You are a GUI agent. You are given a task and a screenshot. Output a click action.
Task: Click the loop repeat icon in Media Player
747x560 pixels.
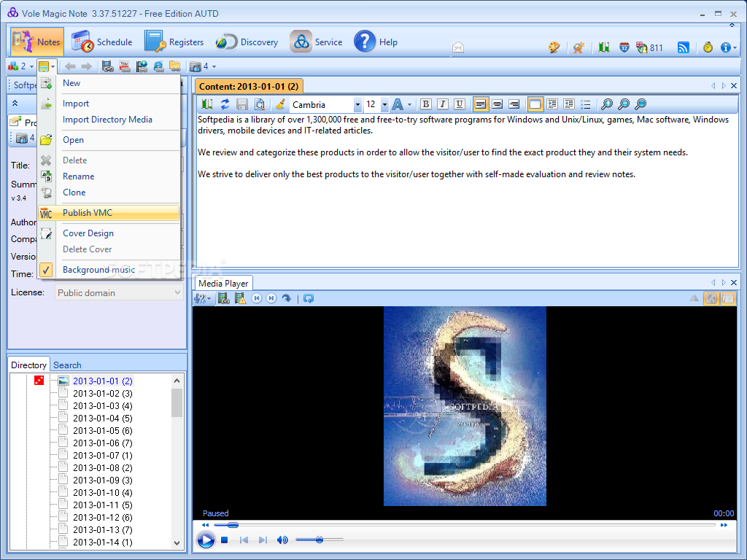tap(309, 298)
